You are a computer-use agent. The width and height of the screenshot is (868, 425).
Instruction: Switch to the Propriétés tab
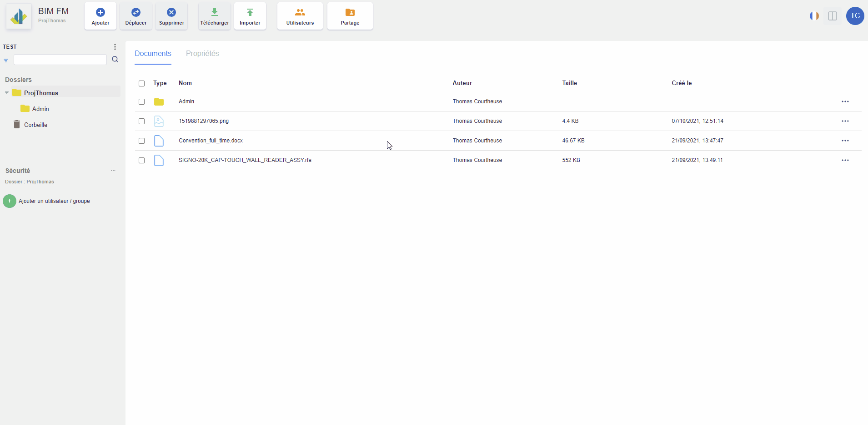coord(202,54)
